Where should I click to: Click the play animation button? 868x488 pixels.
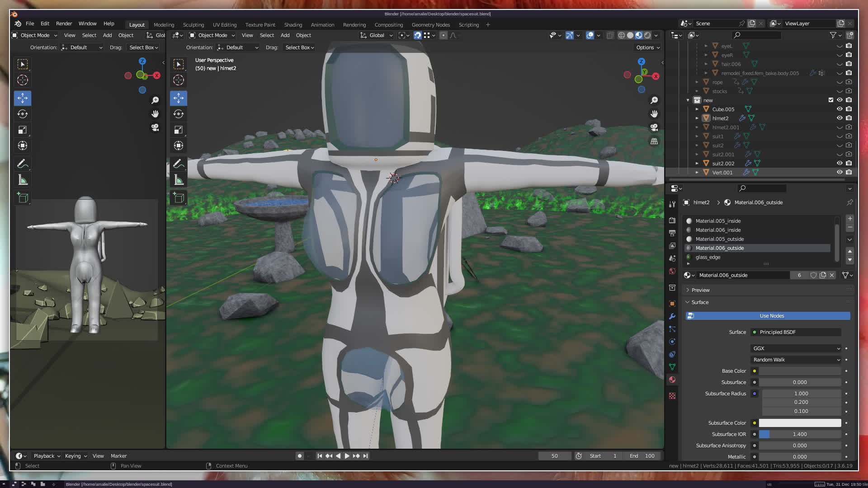click(347, 456)
